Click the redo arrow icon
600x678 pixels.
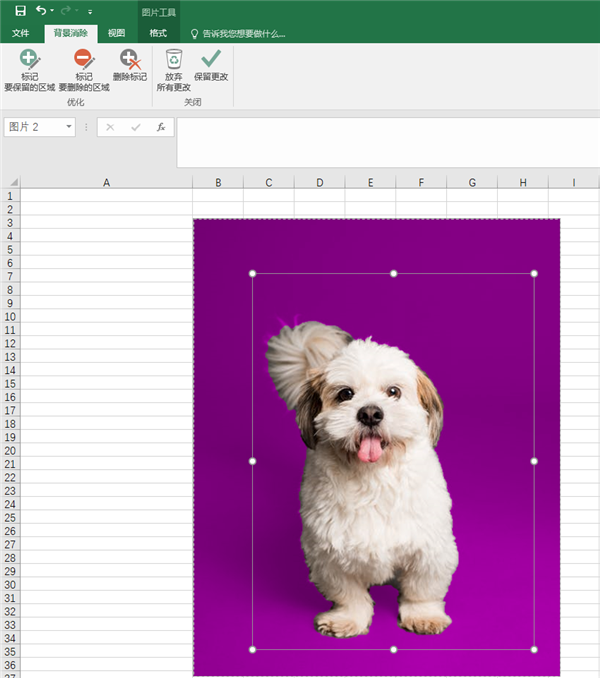click(66, 10)
